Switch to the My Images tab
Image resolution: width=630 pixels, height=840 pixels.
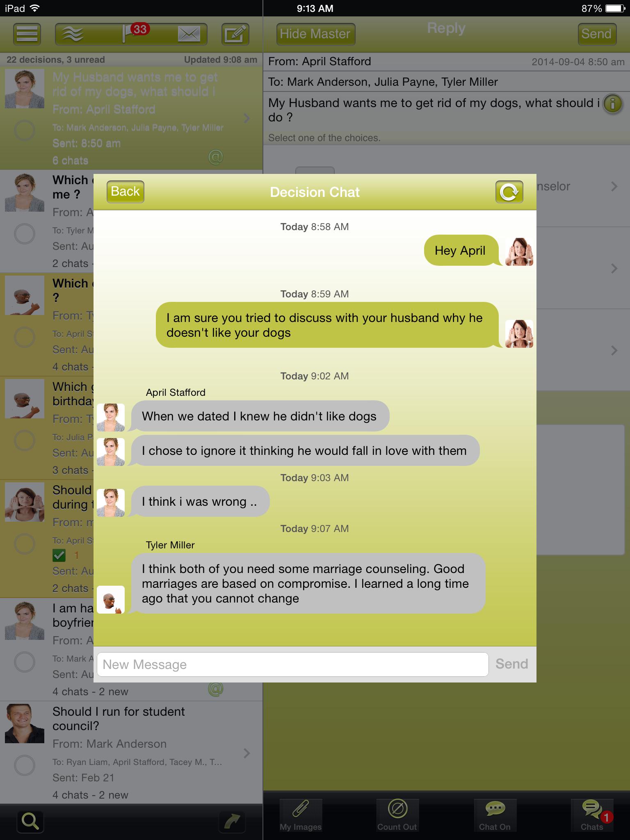point(301,815)
